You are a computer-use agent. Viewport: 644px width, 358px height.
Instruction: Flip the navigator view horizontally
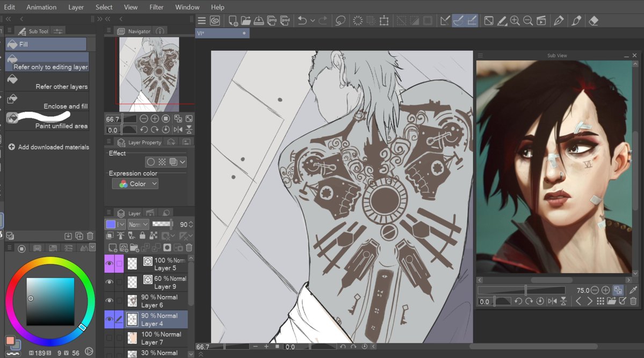[178, 130]
